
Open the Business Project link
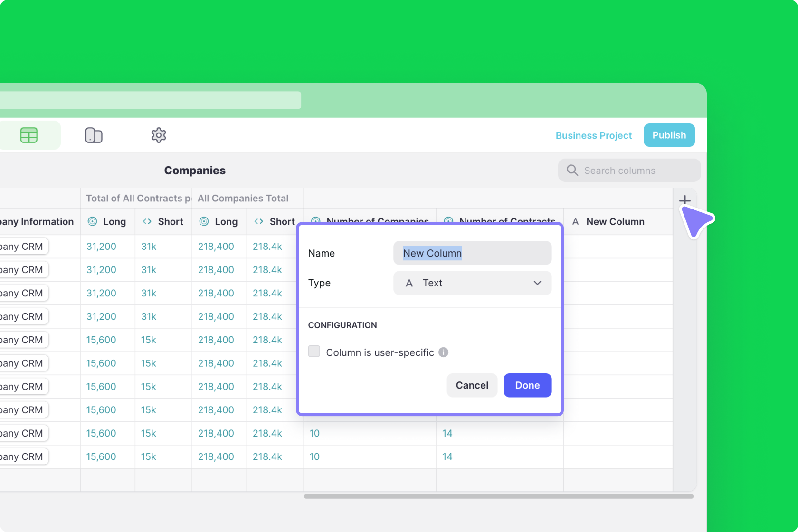coord(593,136)
